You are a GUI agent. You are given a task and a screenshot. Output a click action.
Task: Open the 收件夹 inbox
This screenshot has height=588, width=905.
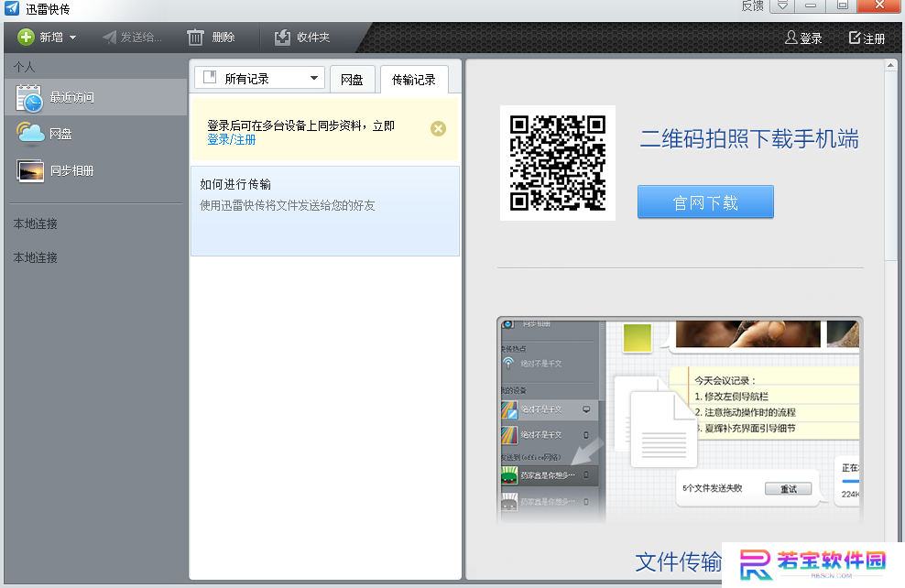[x=301, y=38]
